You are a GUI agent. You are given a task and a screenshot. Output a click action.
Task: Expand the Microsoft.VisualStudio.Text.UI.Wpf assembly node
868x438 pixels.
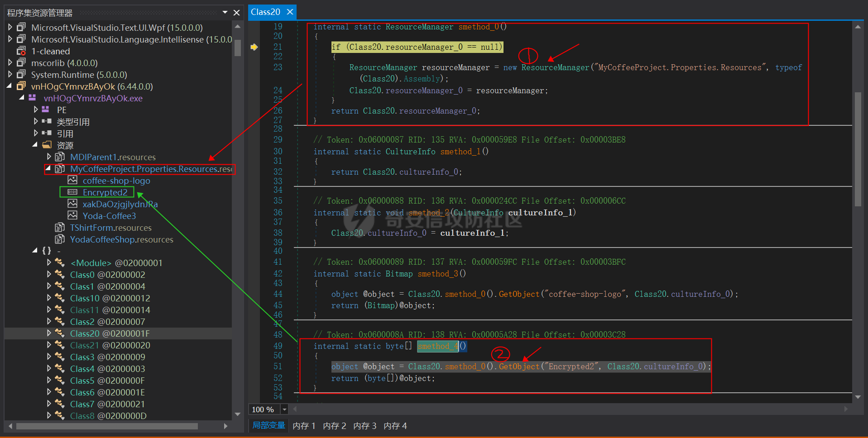tap(10, 27)
